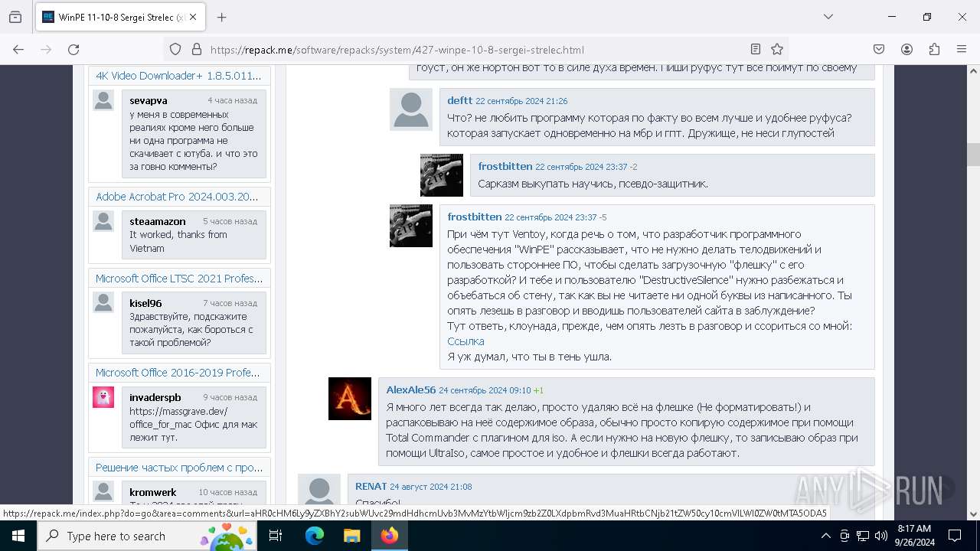The width and height of the screenshot is (980, 551).
Task: Open 4K Video Downloader+ sidebar link
Action: [178, 76]
